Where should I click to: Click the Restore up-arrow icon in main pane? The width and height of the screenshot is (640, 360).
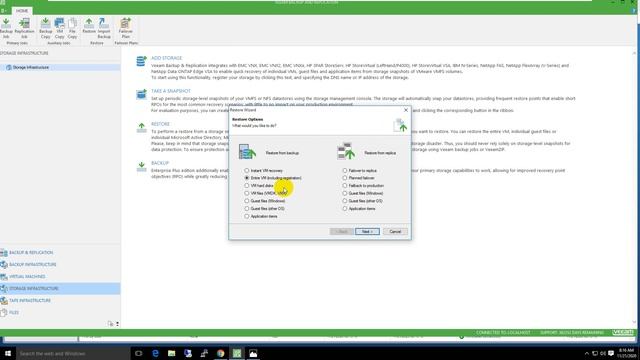(141, 127)
